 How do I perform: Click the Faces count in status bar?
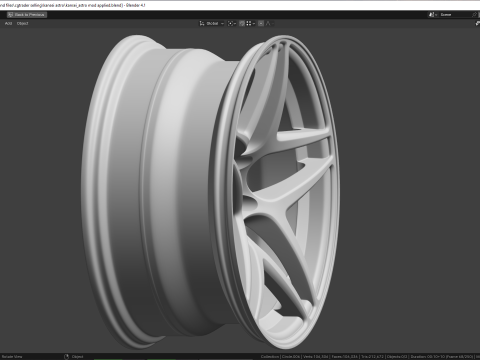point(345,357)
